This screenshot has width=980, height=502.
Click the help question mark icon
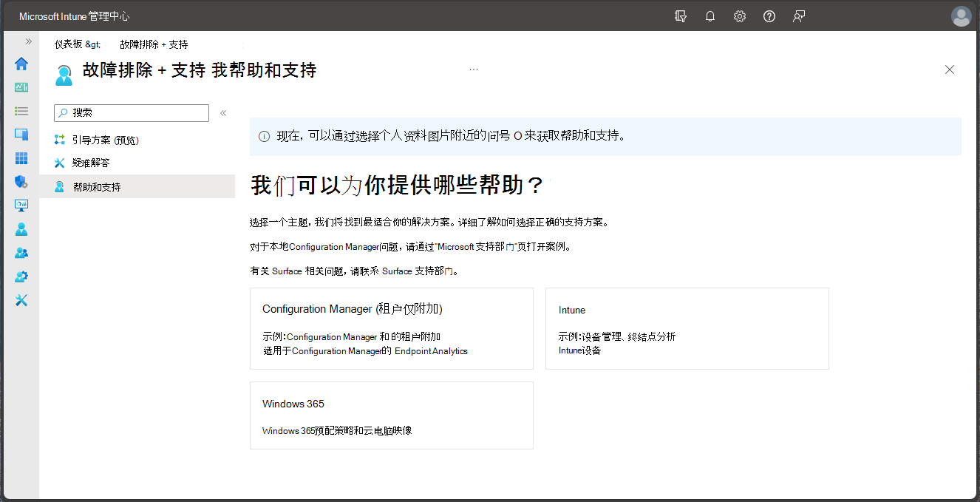pyautogui.click(x=769, y=16)
